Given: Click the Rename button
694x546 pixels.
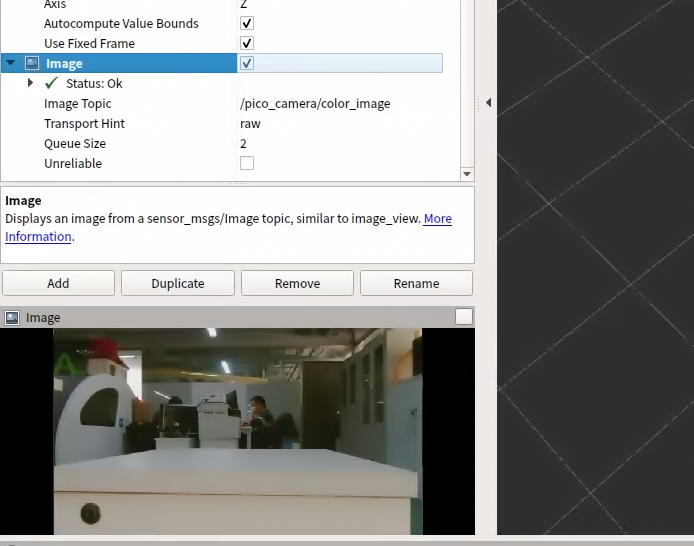Looking at the screenshot, I should [416, 283].
